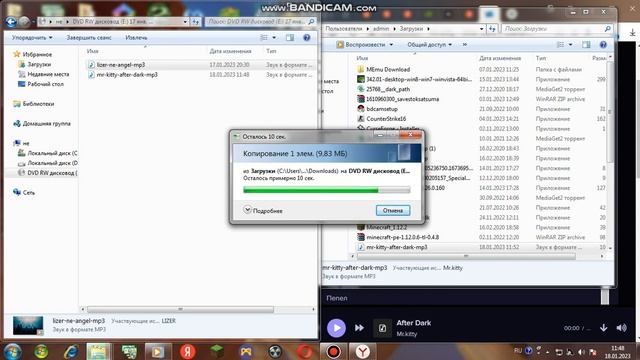Select mr-kitty-after-dark-mp3 in the DVD RW window

tap(127, 75)
